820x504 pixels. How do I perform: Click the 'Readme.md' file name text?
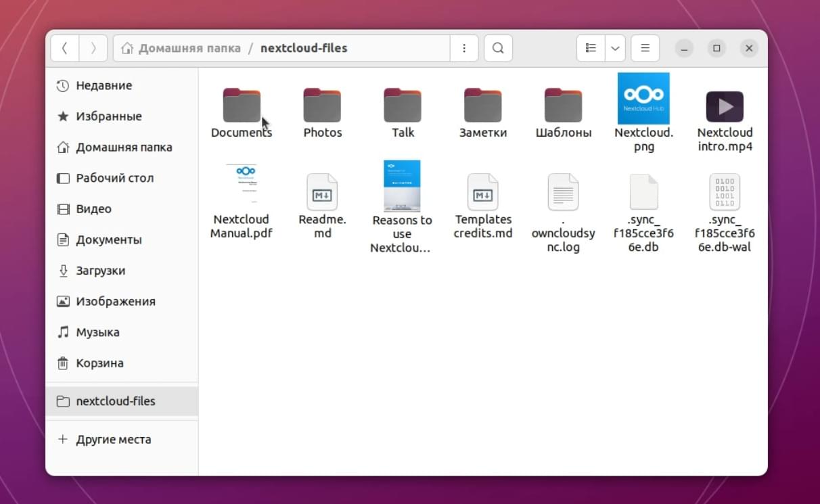[323, 226]
